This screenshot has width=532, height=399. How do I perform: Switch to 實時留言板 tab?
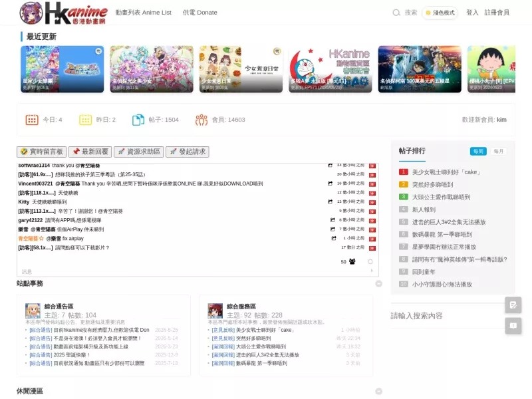tap(42, 152)
